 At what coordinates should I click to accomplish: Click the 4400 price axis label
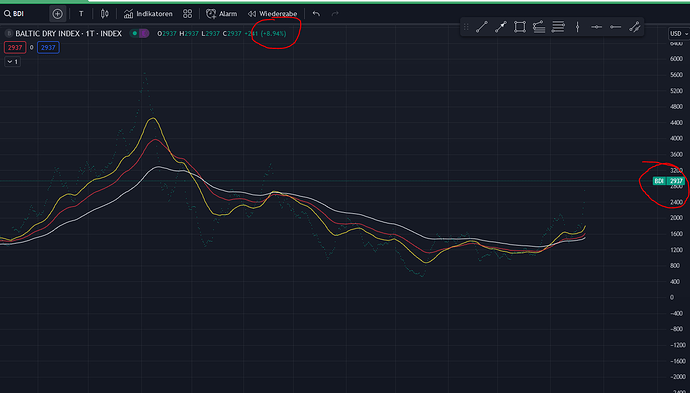(x=676, y=123)
